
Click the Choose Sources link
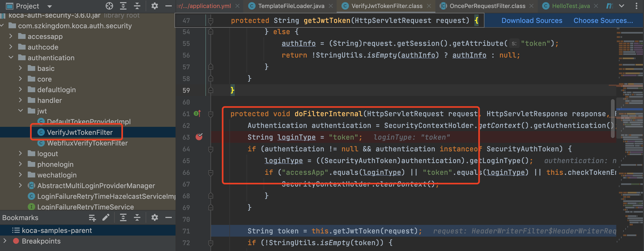click(603, 21)
